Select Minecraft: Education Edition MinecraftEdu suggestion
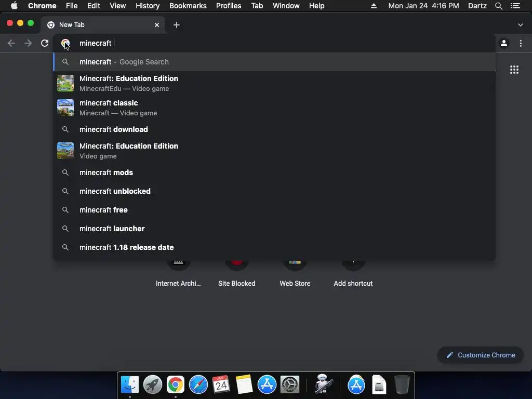The height and width of the screenshot is (399, 532). 274,83
